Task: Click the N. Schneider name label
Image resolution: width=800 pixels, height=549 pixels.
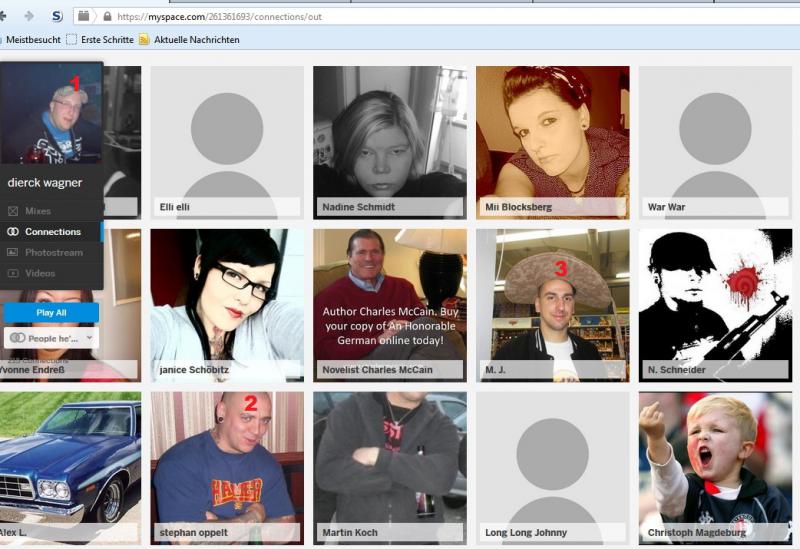Action: pyautogui.click(x=677, y=369)
